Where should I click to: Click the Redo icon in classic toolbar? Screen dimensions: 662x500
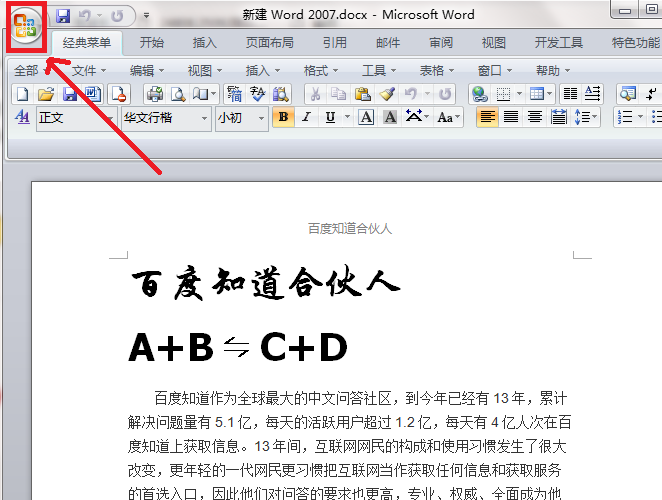click(445, 94)
